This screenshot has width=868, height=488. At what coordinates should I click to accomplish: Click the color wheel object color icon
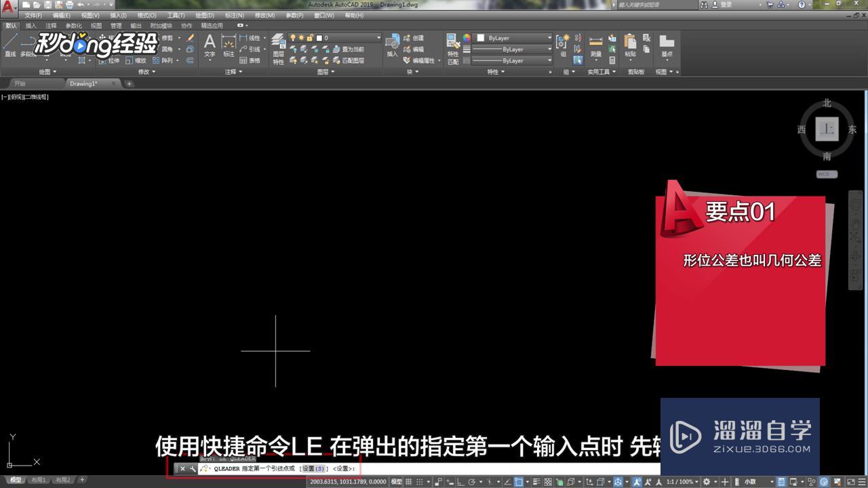point(467,38)
